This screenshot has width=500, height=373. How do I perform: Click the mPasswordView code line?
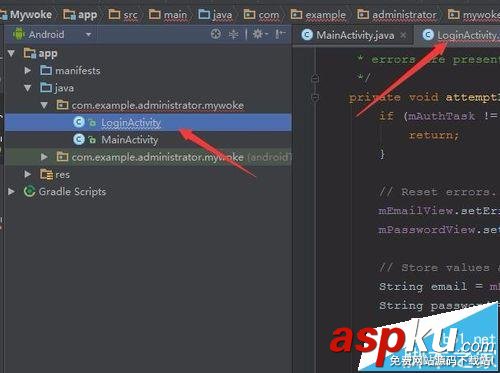439,230
